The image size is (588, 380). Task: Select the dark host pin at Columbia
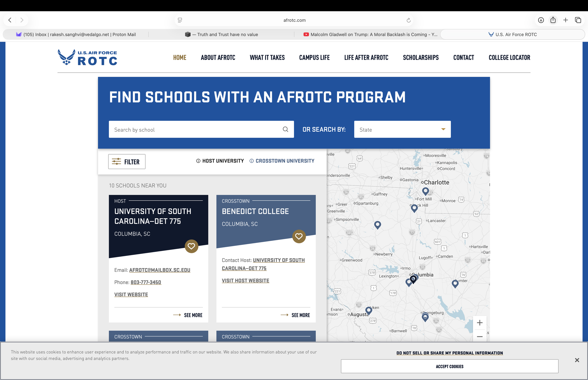click(x=413, y=279)
